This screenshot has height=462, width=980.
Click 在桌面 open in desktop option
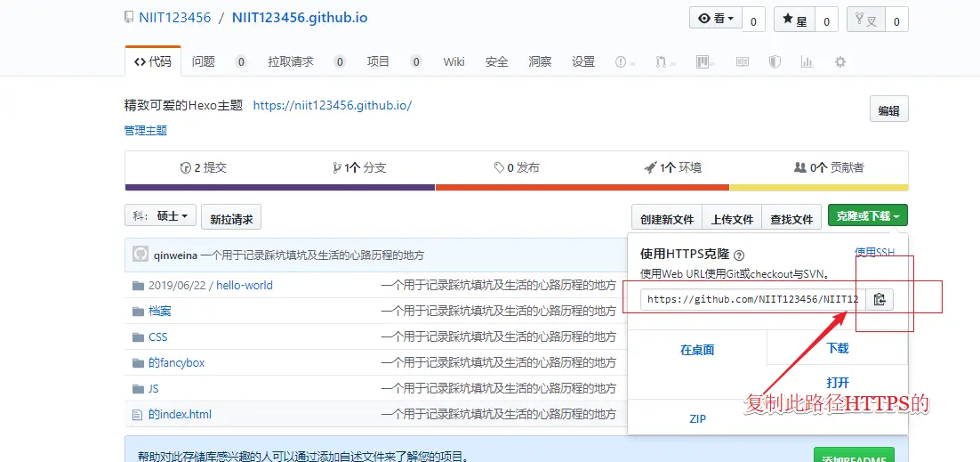coord(697,349)
